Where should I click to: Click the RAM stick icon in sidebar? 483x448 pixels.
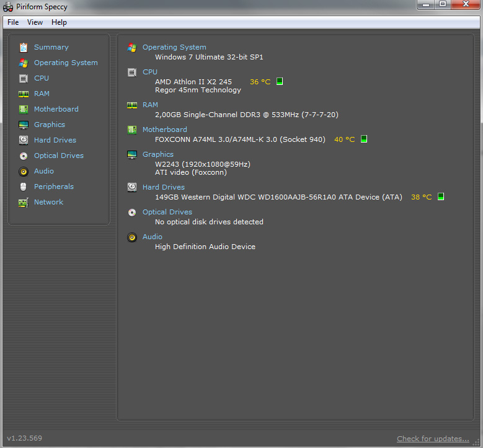pyautogui.click(x=24, y=94)
